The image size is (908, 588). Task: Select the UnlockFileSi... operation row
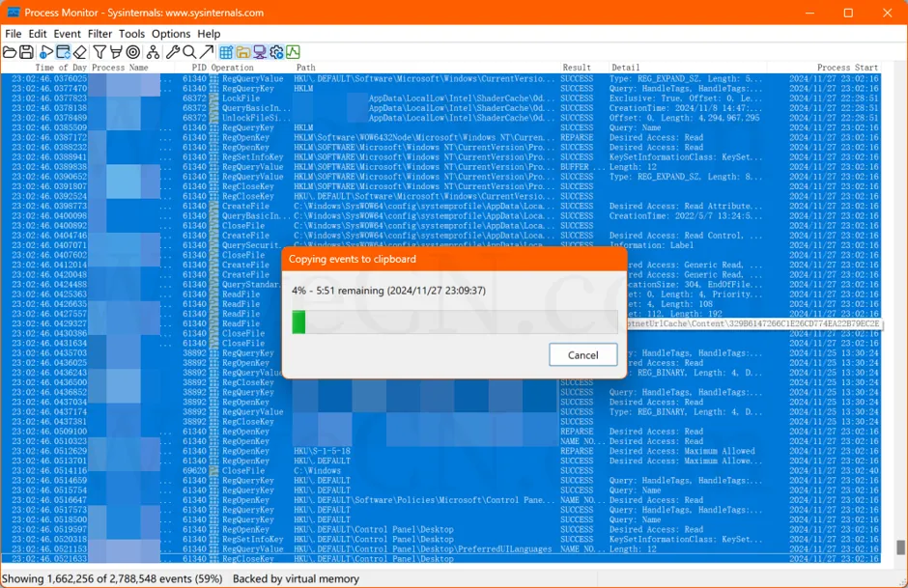pyautogui.click(x=440, y=118)
